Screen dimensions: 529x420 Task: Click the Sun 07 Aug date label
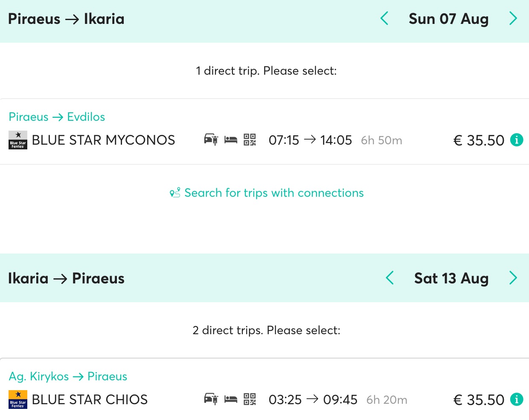pyautogui.click(x=449, y=19)
